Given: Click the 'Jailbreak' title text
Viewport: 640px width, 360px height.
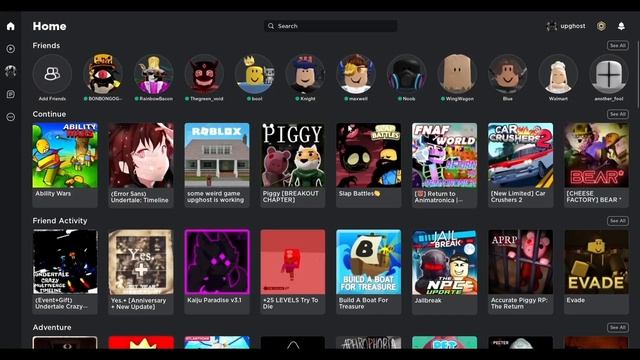Looking at the screenshot, I should tap(428, 300).
